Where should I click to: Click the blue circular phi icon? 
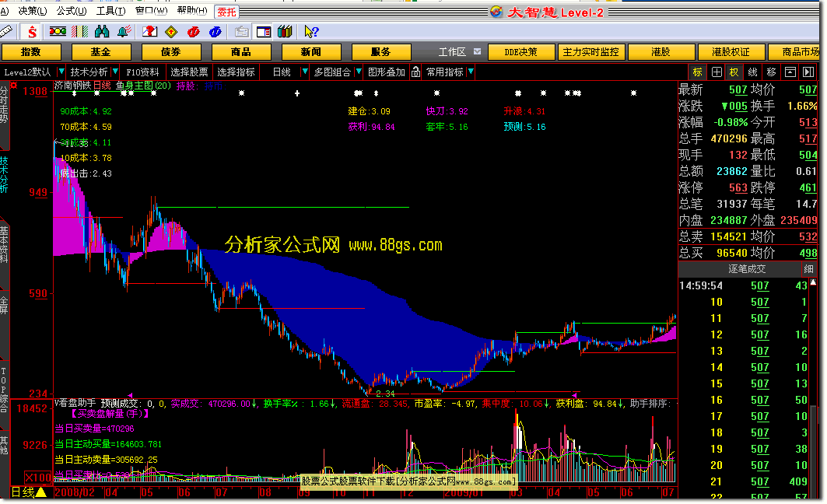(216, 32)
